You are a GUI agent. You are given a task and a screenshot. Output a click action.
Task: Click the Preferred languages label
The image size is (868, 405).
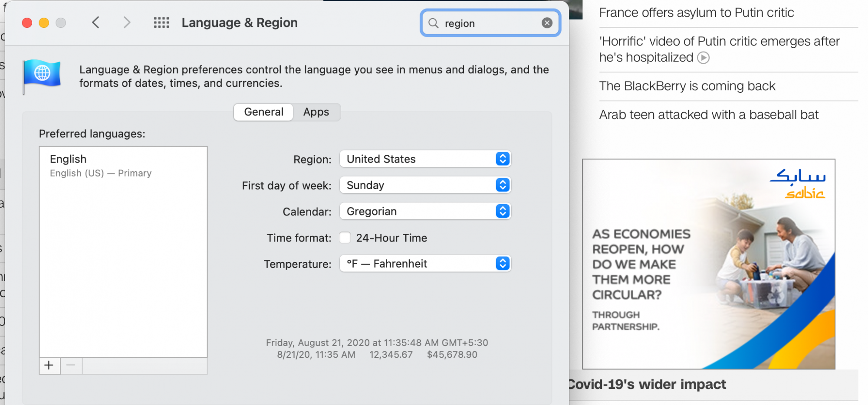pos(92,134)
